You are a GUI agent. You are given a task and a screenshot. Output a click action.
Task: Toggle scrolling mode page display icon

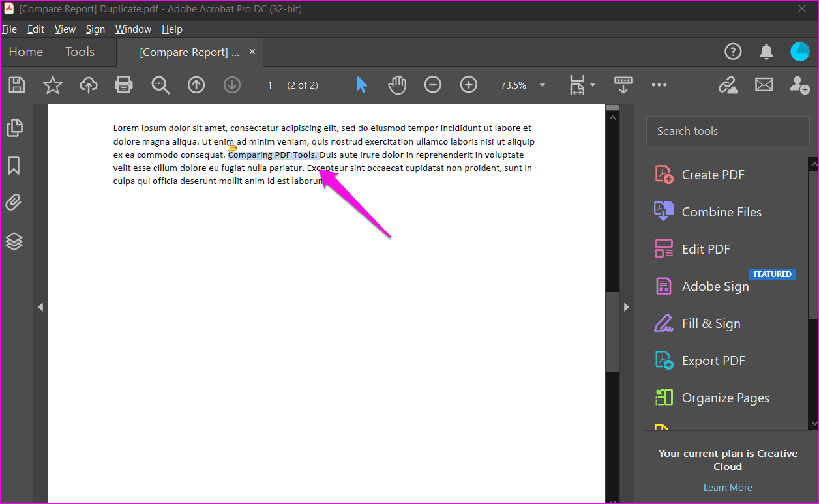point(623,85)
